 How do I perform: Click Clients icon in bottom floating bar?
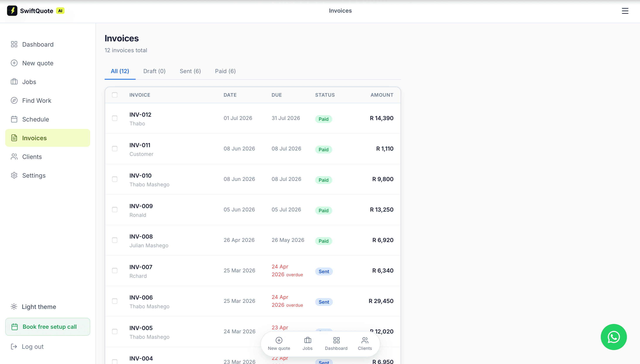365,340
